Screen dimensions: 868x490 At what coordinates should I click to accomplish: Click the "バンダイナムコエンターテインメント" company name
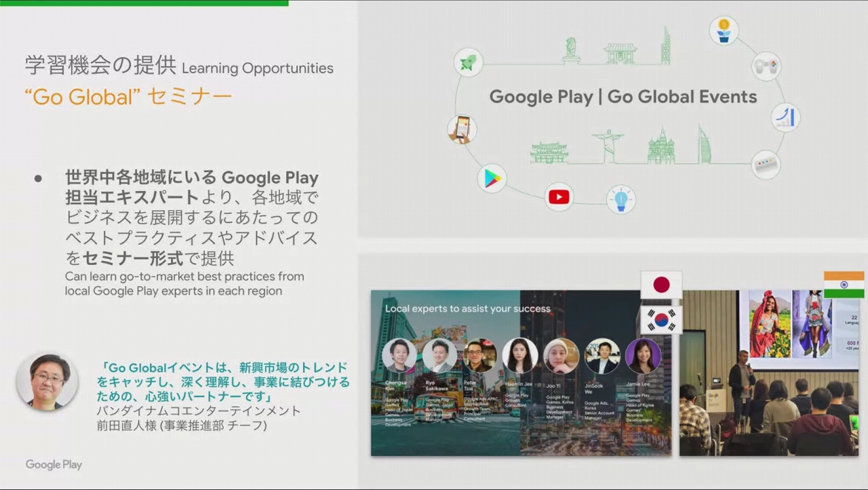199,411
